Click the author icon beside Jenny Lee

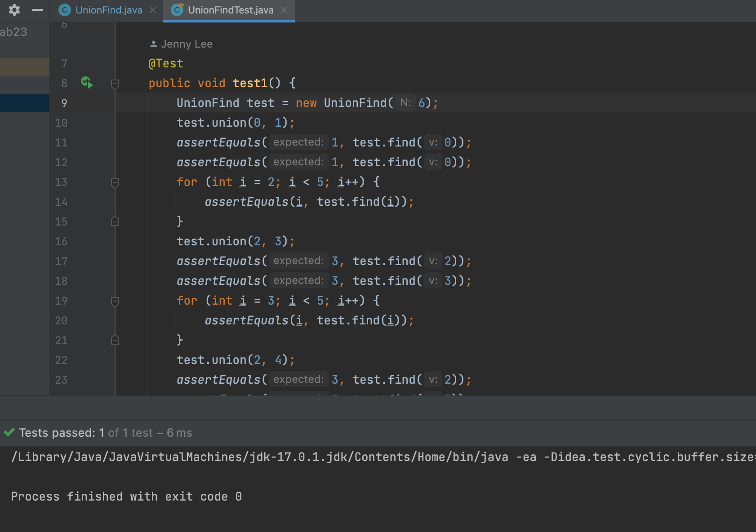coord(154,44)
